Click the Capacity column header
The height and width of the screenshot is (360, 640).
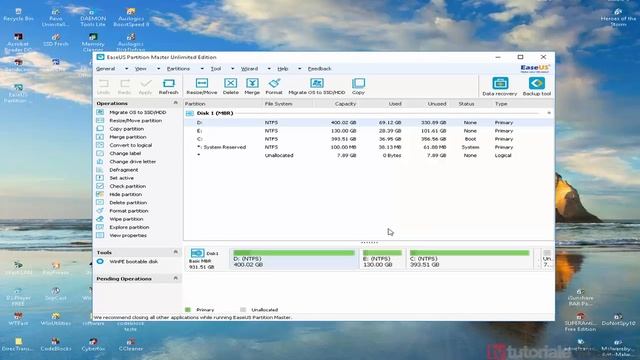pos(345,104)
